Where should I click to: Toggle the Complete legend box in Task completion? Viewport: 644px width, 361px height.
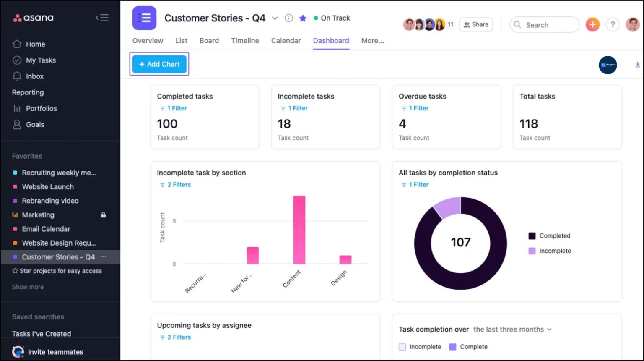click(x=453, y=347)
